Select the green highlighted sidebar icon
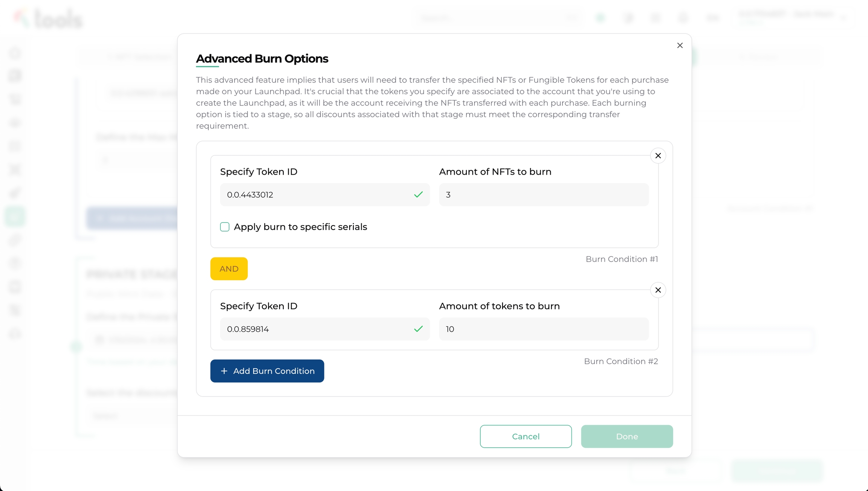Image resolution: width=868 pixels, height=491 pixels. 15,217
